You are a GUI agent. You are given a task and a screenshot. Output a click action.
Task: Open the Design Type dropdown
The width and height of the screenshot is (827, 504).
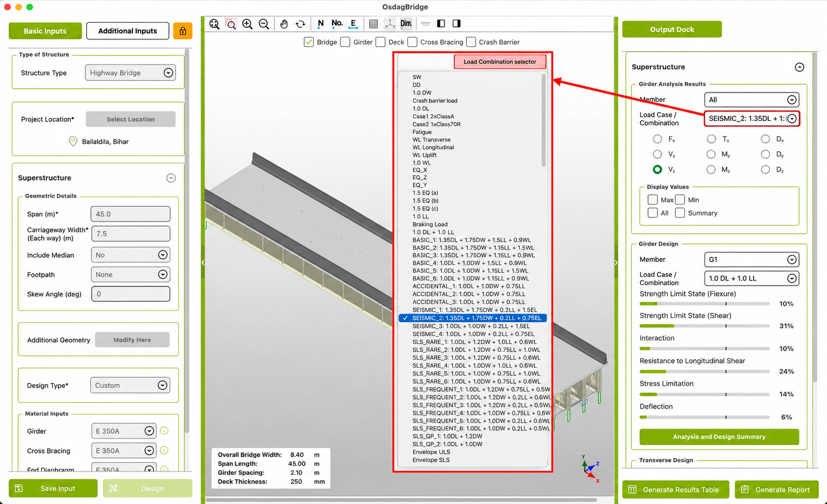pyautogui.click(x=130, y=385)
